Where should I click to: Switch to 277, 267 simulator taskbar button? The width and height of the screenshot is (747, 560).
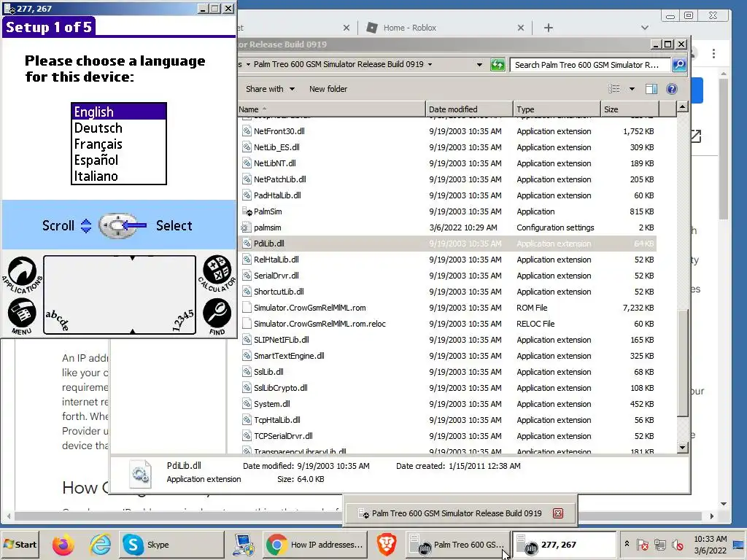point(564,545)
